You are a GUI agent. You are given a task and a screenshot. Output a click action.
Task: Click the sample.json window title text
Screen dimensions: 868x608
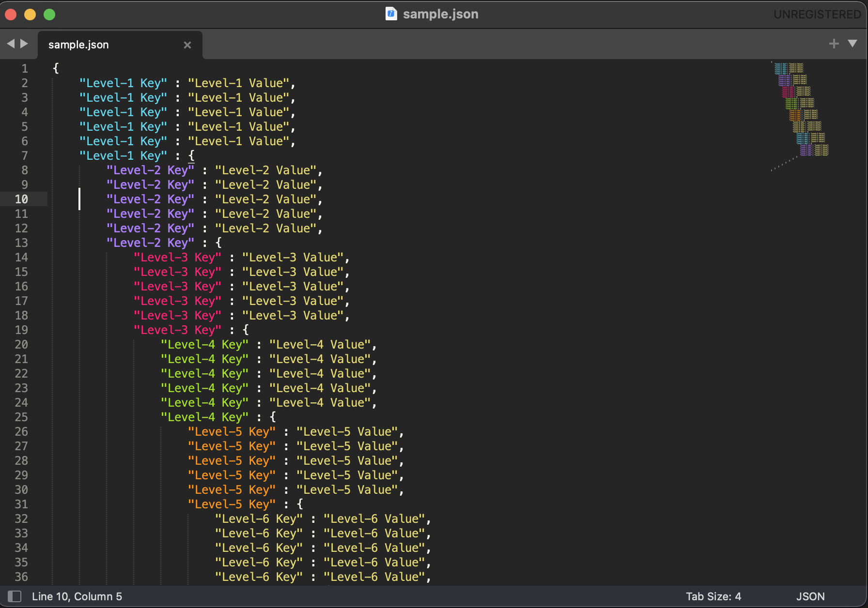(440, 14)
